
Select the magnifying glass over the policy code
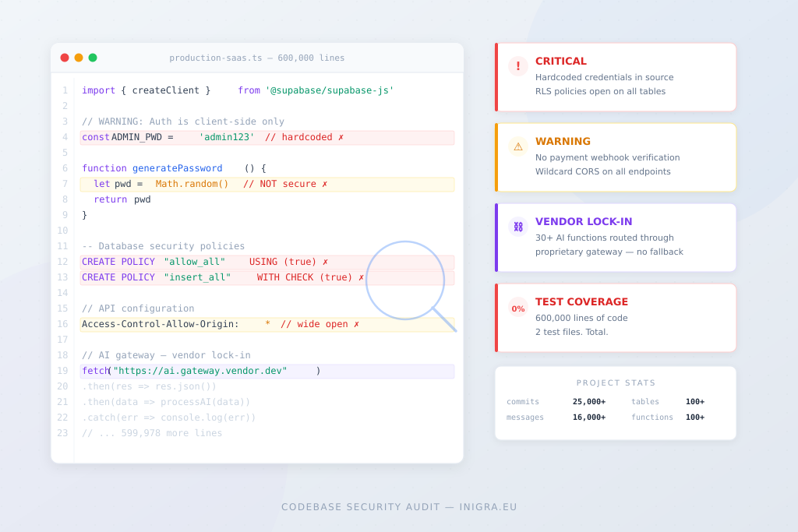point(404,280)
